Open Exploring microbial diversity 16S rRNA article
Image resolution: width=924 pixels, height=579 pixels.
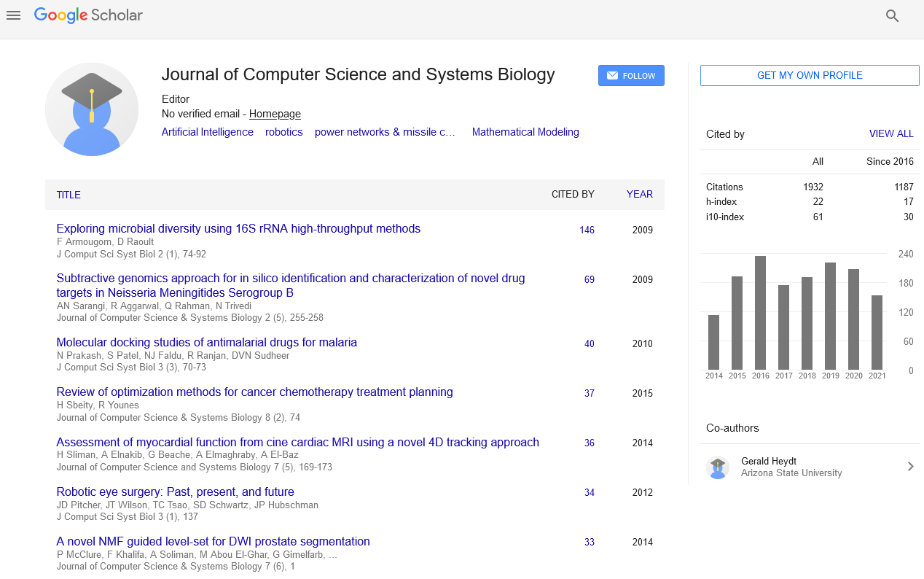238,229
